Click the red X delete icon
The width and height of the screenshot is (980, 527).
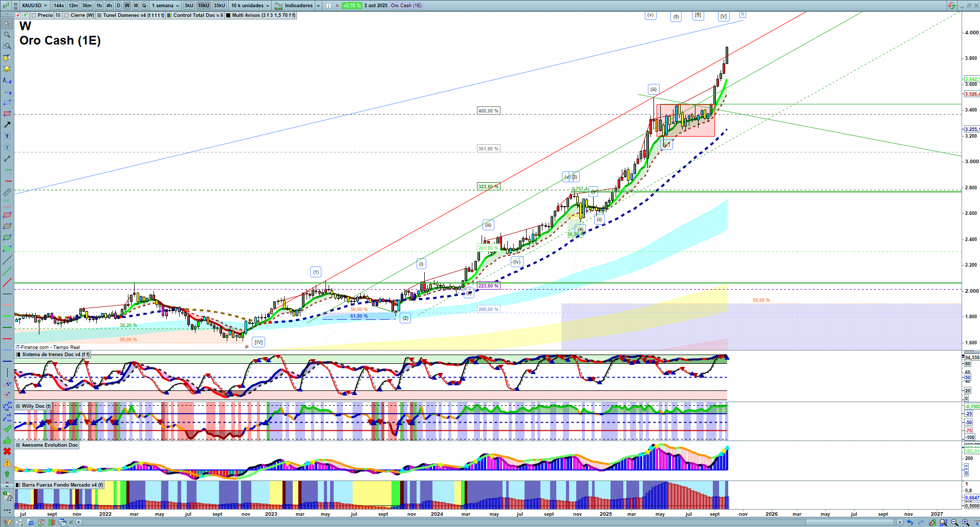7,451
